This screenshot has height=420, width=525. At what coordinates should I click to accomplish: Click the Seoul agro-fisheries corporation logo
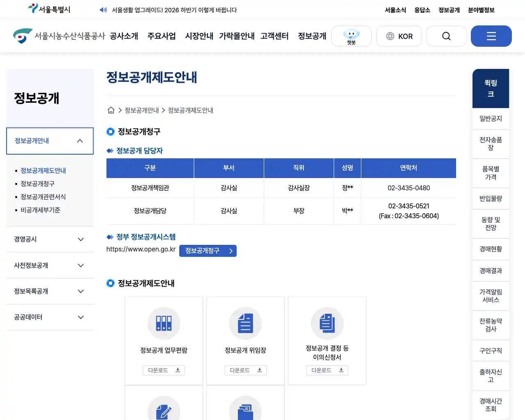[59, 36]
